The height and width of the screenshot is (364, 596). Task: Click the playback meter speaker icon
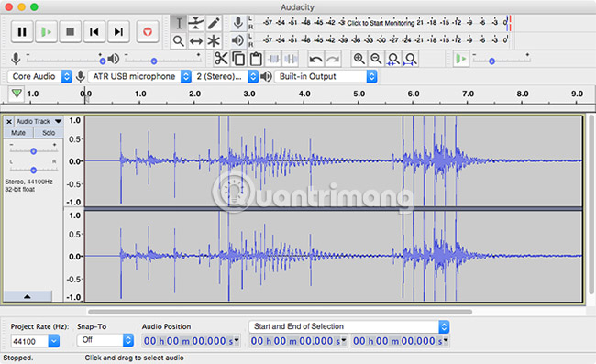(x=238, y=40)
